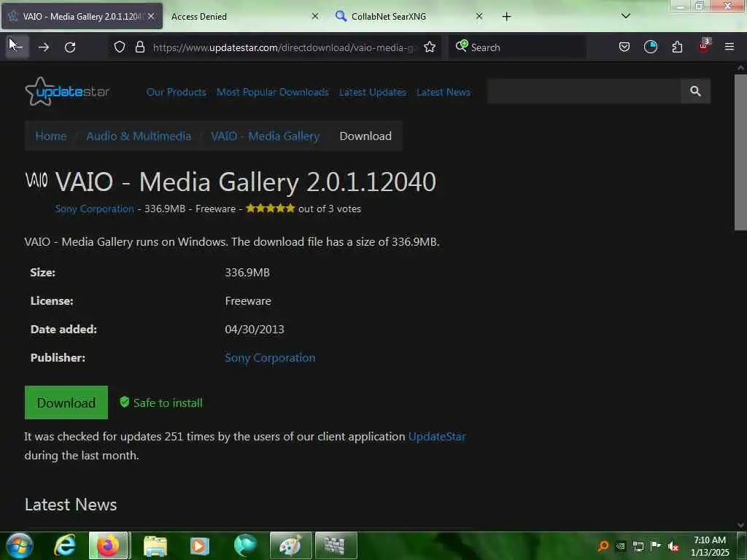View site security via padlock icon
747x560 pixels.
[x=139, y=47]
